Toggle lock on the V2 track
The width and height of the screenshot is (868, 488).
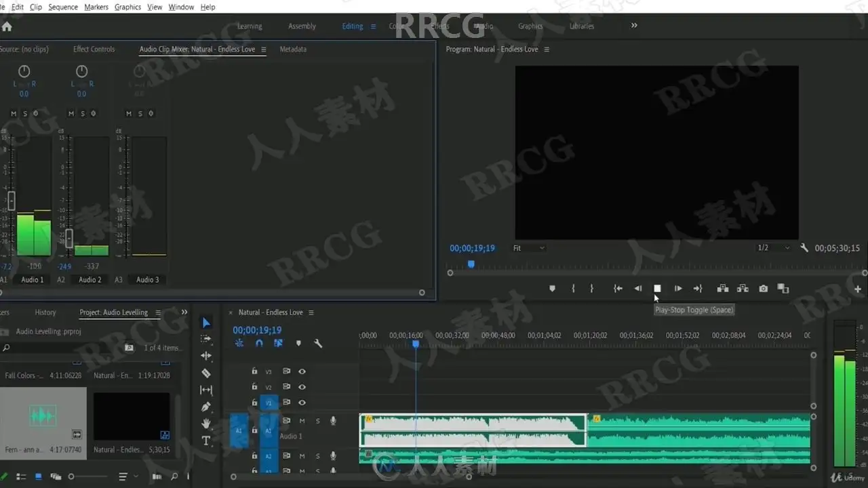pos(254,387)
